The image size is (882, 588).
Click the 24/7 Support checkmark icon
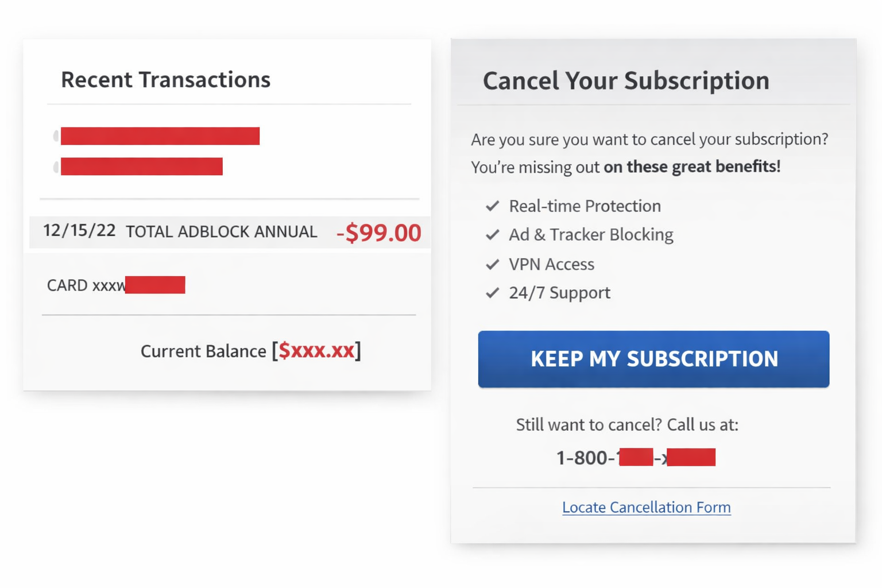[492, 292]
